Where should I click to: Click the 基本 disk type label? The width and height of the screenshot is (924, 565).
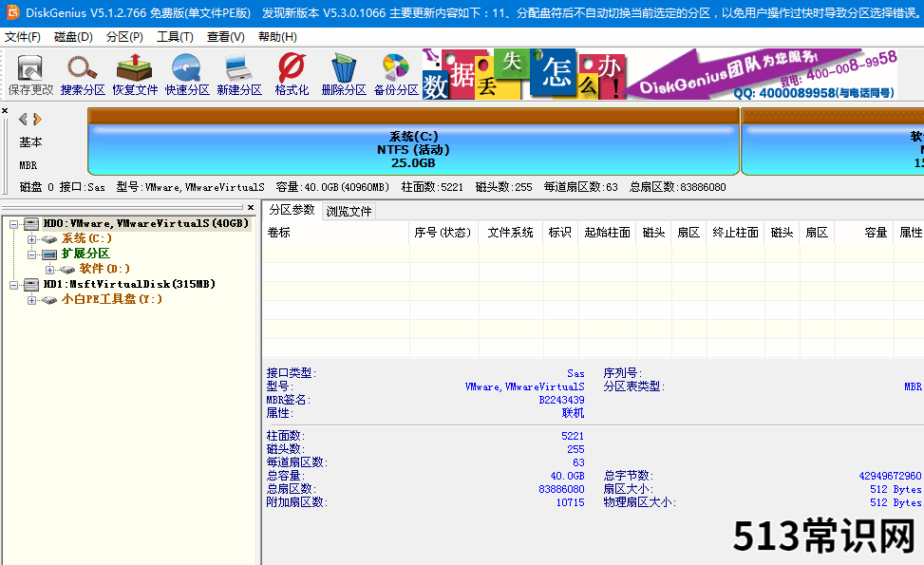[30, 142]
